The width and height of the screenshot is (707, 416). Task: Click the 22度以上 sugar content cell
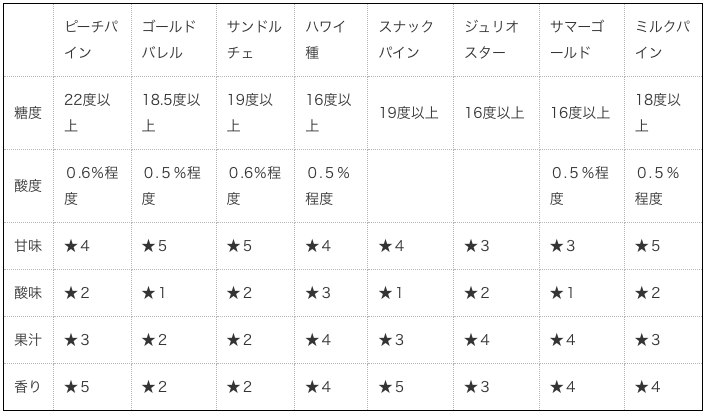point(91,113)
